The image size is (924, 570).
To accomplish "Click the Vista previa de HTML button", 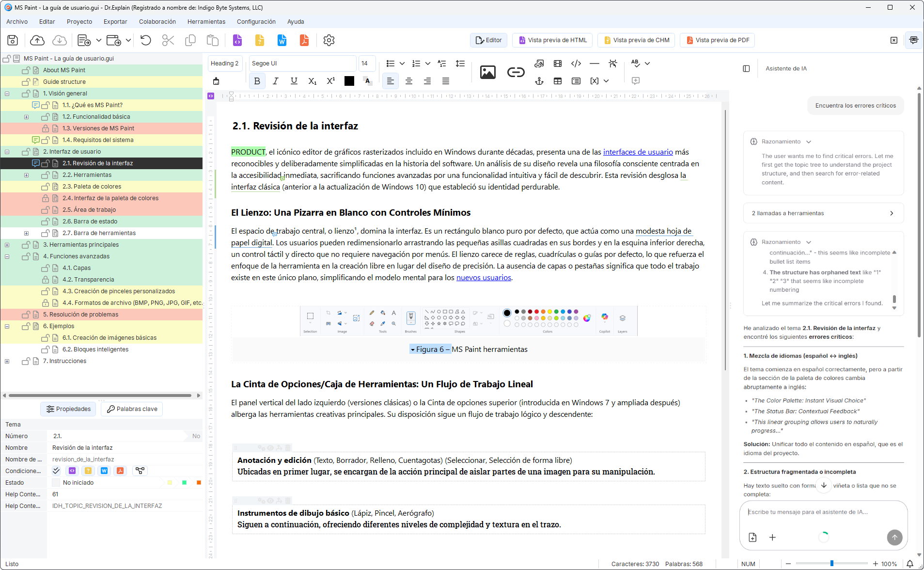I will tap(553, 40).
